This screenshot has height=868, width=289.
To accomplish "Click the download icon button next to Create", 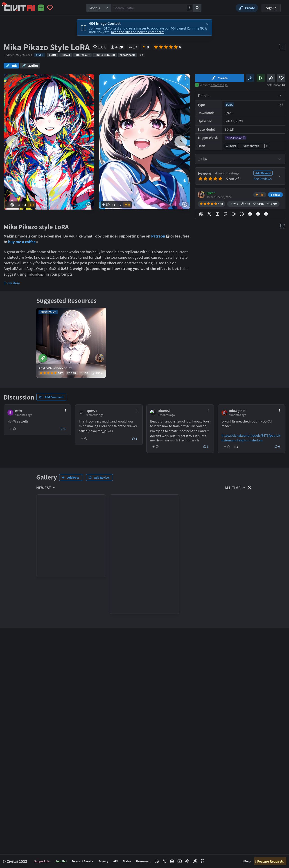I will click(250, 78).
